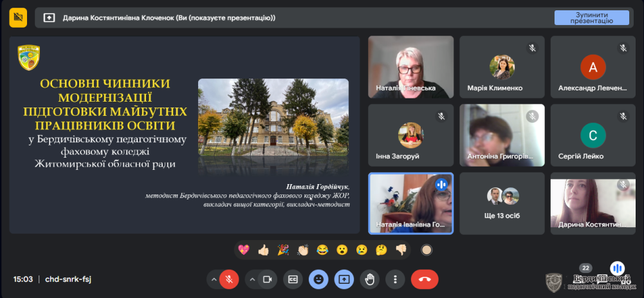Leave the call with the red hang-up button

point(425,279)
